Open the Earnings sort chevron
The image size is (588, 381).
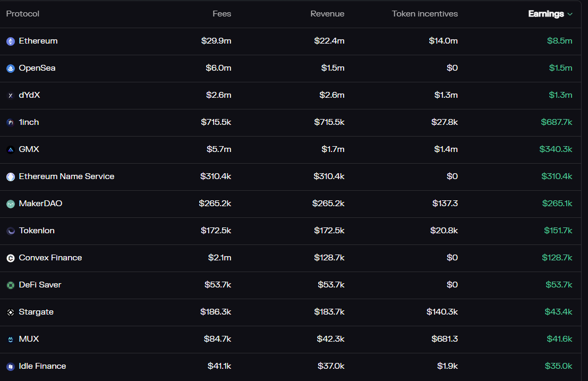(570, 14)
